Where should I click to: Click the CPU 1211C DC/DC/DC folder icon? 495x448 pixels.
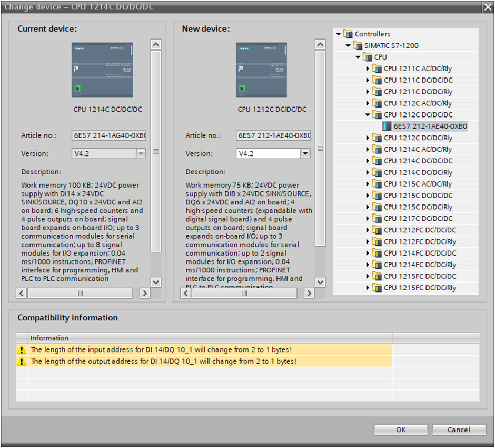377,80
